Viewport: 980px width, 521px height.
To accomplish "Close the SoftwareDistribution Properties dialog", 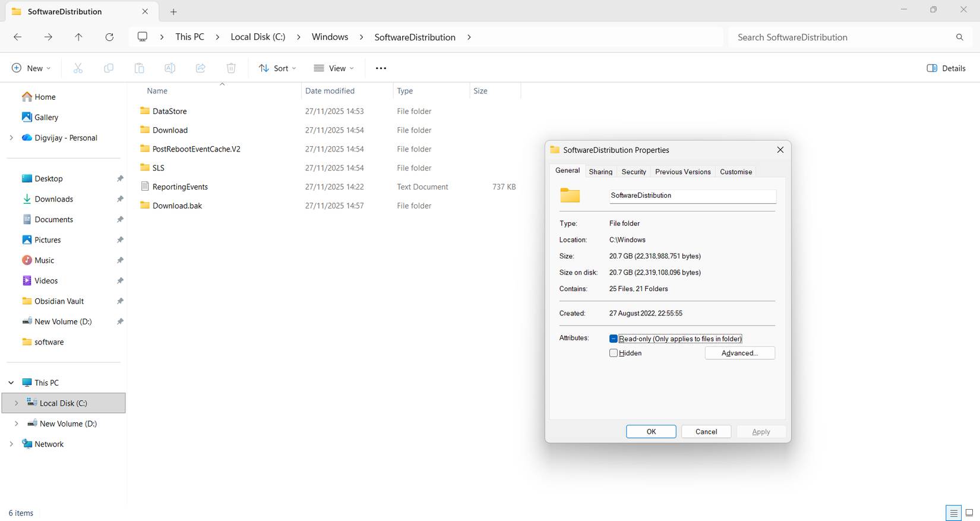I will [x=780, y=150].
